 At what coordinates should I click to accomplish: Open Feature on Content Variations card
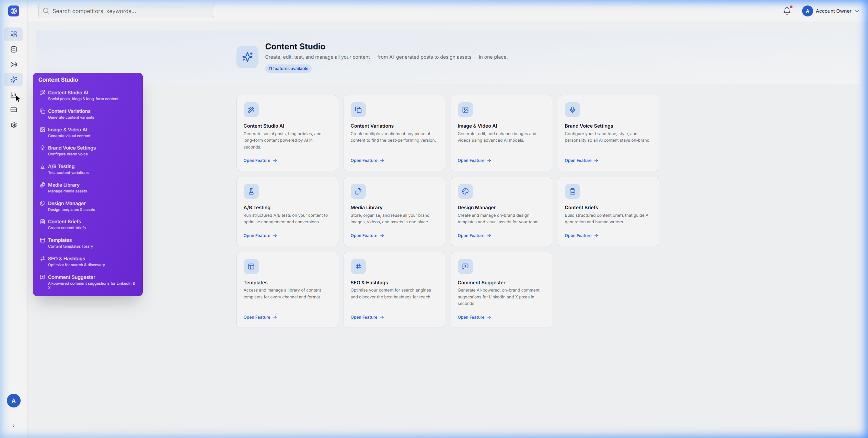[367, 161]
